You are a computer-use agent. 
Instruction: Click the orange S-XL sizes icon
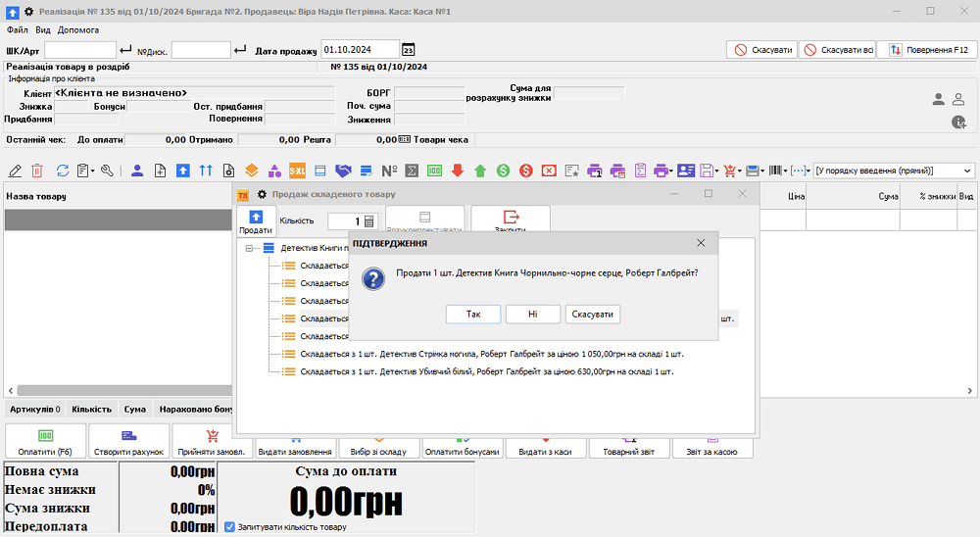(297, 171)
